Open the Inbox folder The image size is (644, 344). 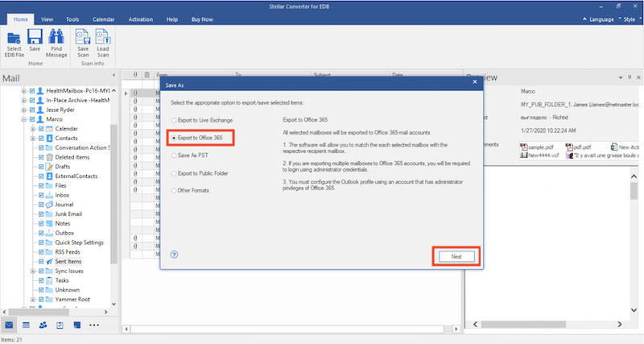[x=62, y=195]
